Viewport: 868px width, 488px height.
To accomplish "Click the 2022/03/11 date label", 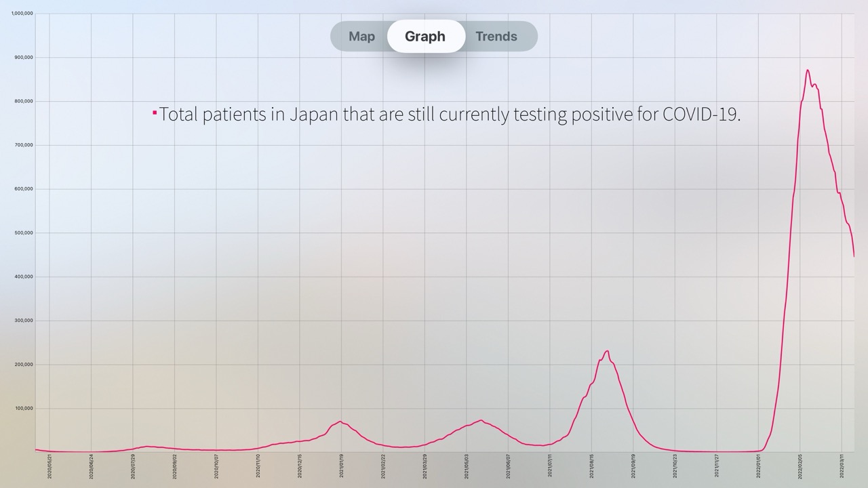I will [842, 467].
